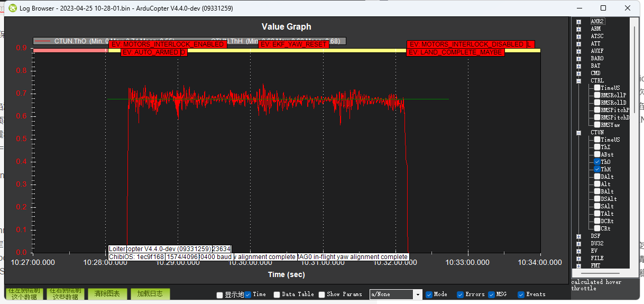Click the Value Graph title

pos(287,26)
